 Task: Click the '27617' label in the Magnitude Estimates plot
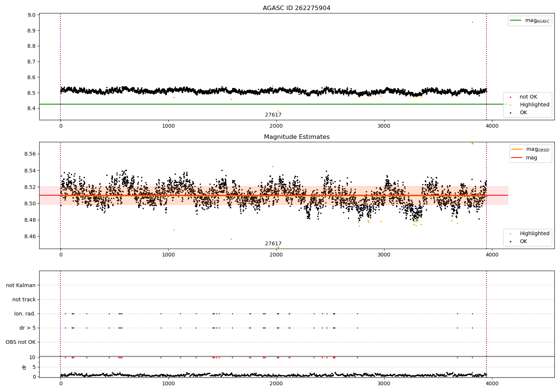click(273, 244)
